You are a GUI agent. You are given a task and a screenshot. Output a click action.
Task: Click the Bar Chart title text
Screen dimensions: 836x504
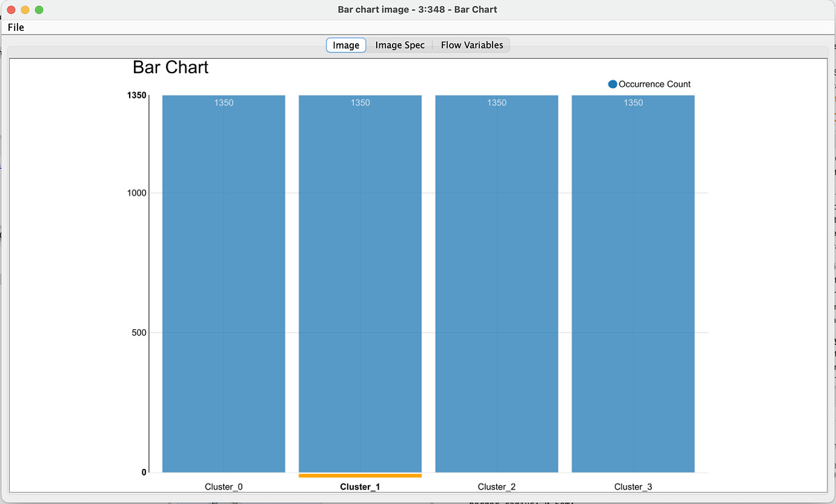[171, 67]
